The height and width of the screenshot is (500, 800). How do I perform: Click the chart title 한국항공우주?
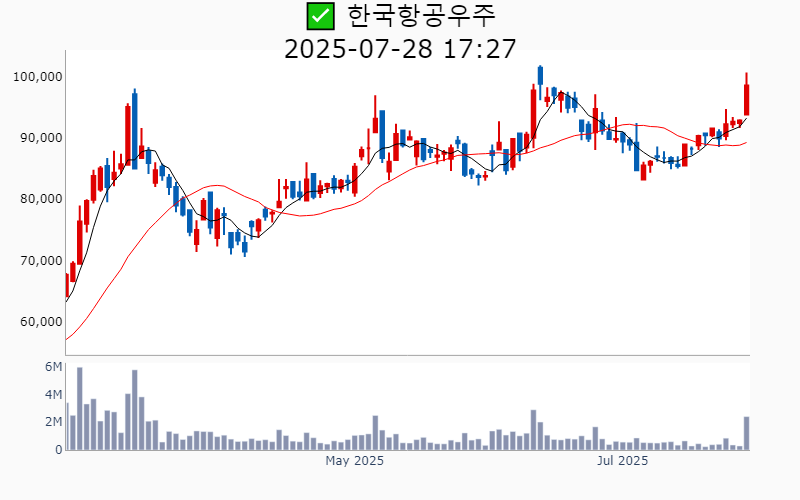421,16
